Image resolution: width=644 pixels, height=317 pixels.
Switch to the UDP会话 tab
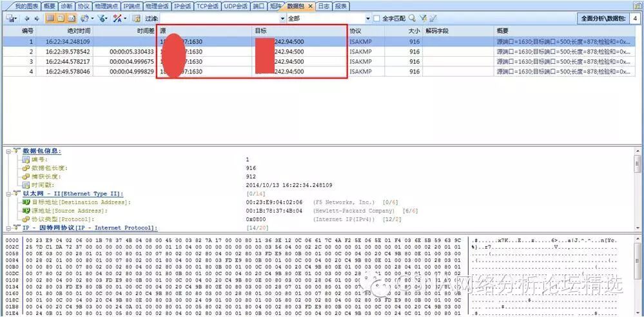[236, 6]
